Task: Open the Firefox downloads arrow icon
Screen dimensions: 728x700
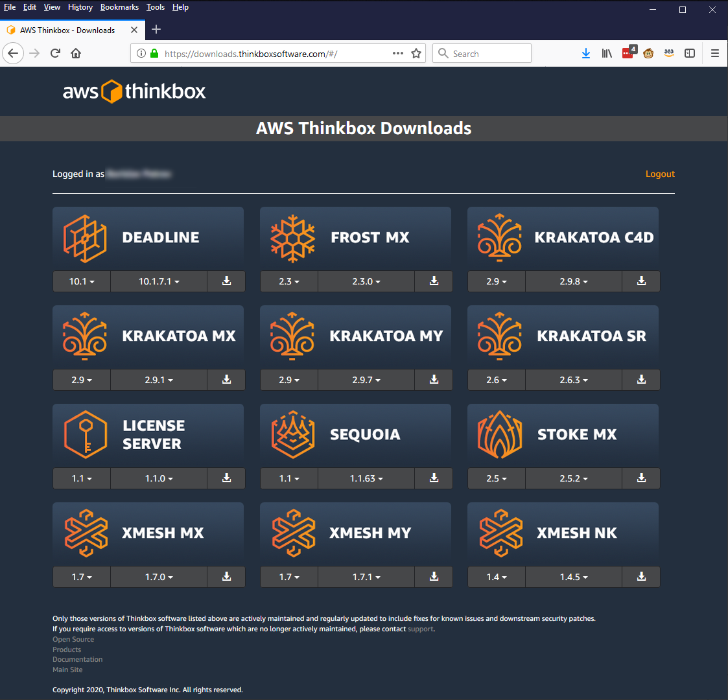Action: 586,53
